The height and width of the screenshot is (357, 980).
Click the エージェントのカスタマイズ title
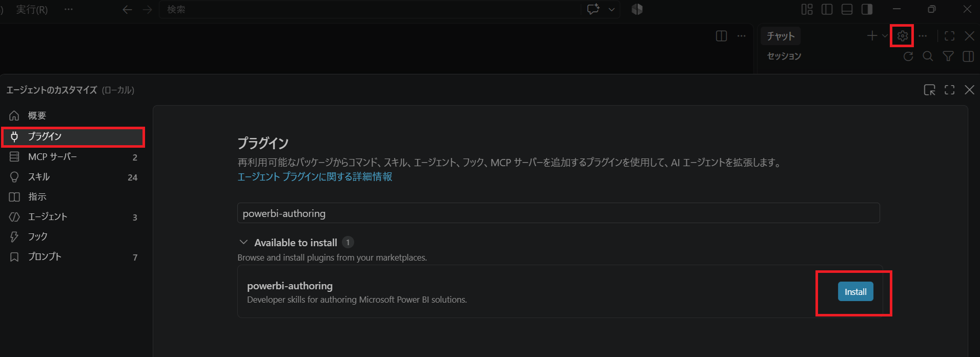(52, 90)
